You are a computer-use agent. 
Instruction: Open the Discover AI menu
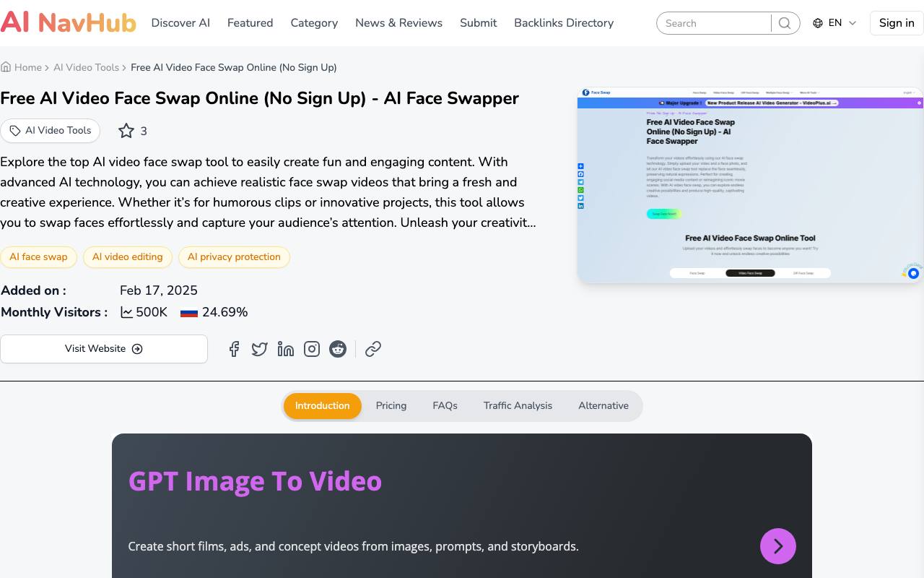[180, 23]
